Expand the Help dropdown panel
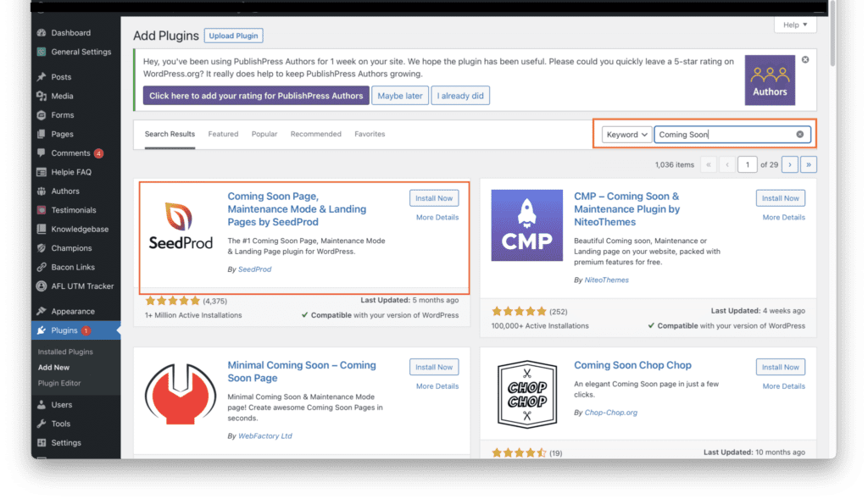The image size is (868, 499). 795,25
